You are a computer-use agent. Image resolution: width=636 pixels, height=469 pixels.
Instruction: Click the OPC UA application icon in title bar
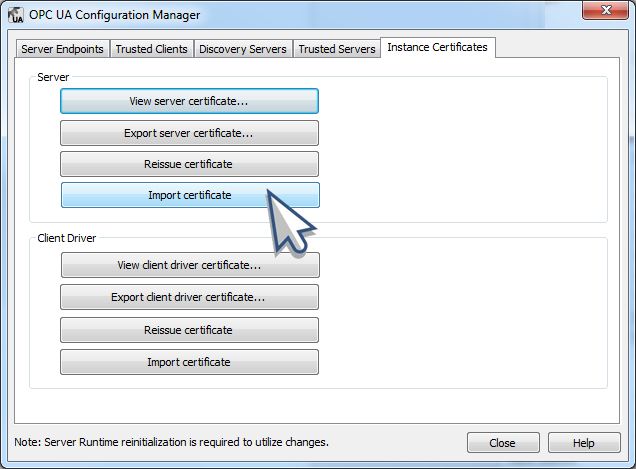coord(16,15)
